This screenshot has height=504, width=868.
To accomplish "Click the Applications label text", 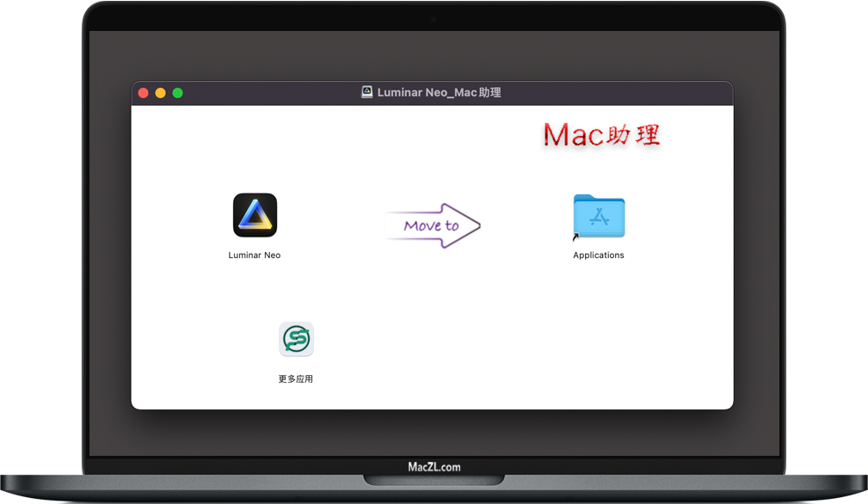I will (599, 255).
